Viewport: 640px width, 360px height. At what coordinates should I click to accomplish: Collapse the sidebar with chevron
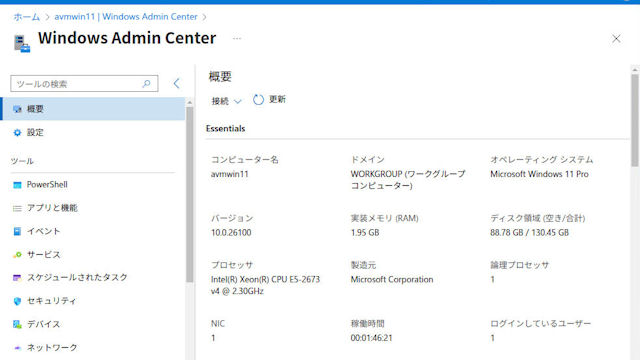[x=176, y=84]
